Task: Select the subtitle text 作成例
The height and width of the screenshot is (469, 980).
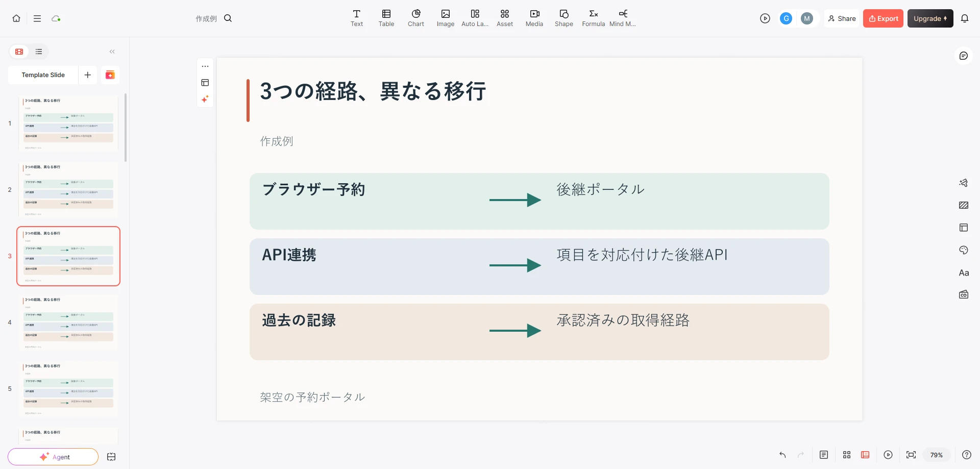Action: coord(277,141)
